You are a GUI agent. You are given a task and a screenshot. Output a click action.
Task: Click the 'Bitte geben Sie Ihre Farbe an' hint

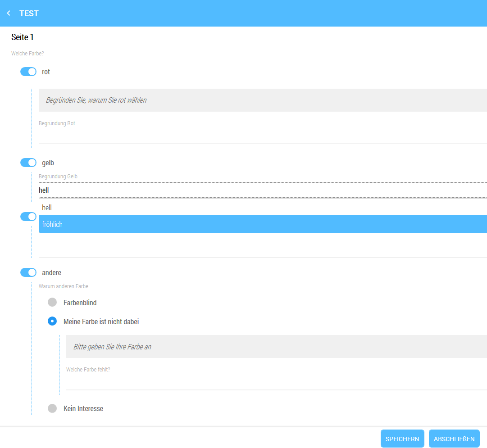coord(113,347)
